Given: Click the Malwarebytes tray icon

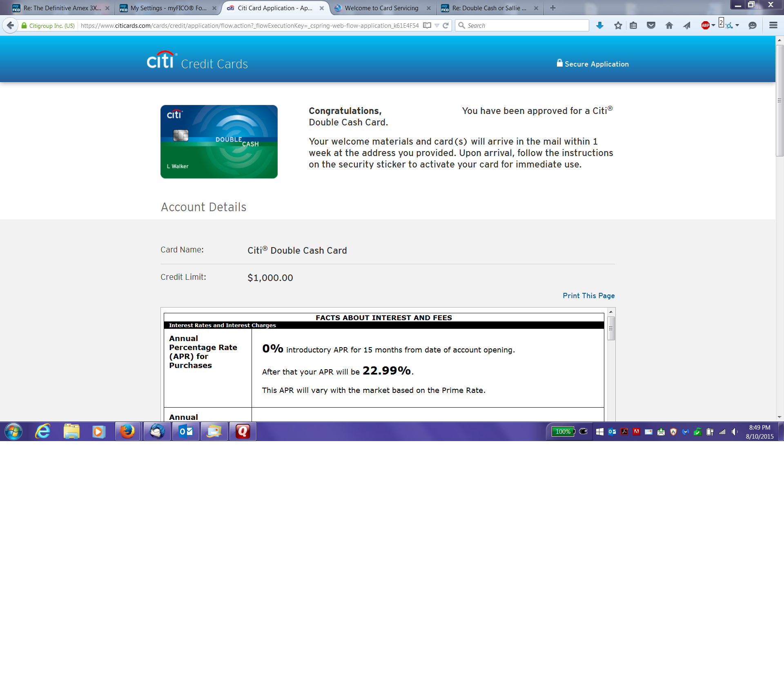Looking at the screenshot, I should (x=686, y=432).
